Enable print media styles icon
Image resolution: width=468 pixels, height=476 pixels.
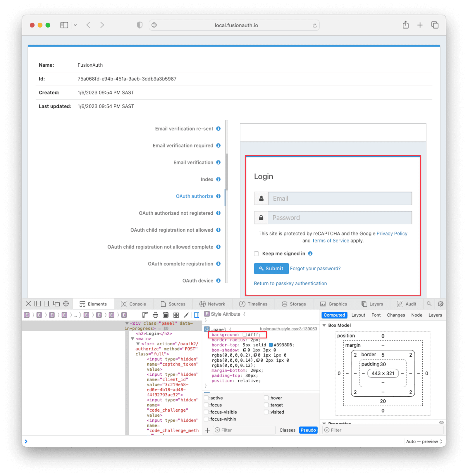pos(155,315)
